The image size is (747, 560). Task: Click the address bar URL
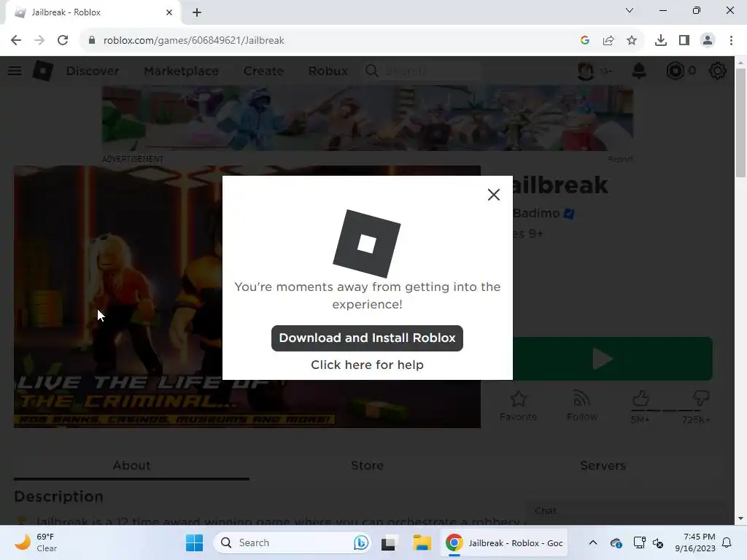click(x=193, y=41)
